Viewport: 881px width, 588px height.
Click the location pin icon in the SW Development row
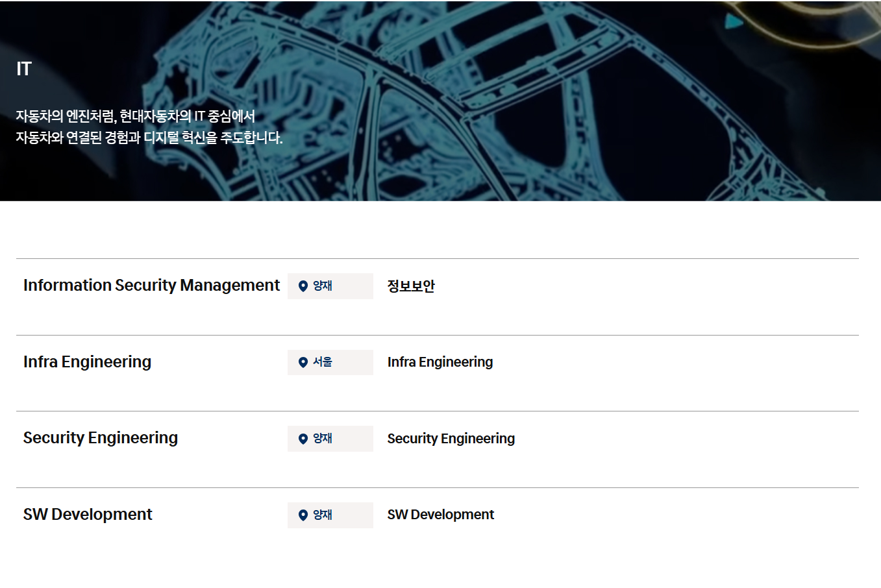303,515
